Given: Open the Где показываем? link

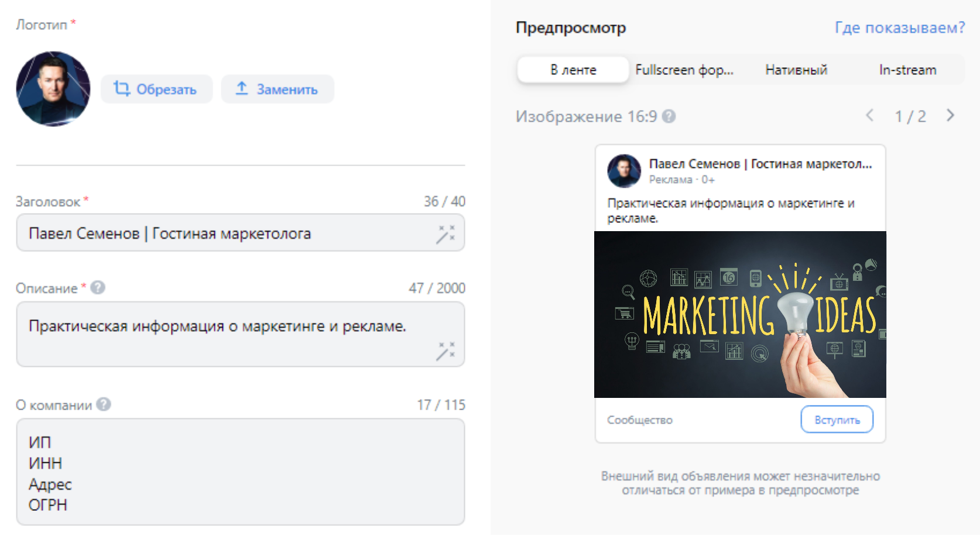Looking at the screenshot, I should 899,28.
